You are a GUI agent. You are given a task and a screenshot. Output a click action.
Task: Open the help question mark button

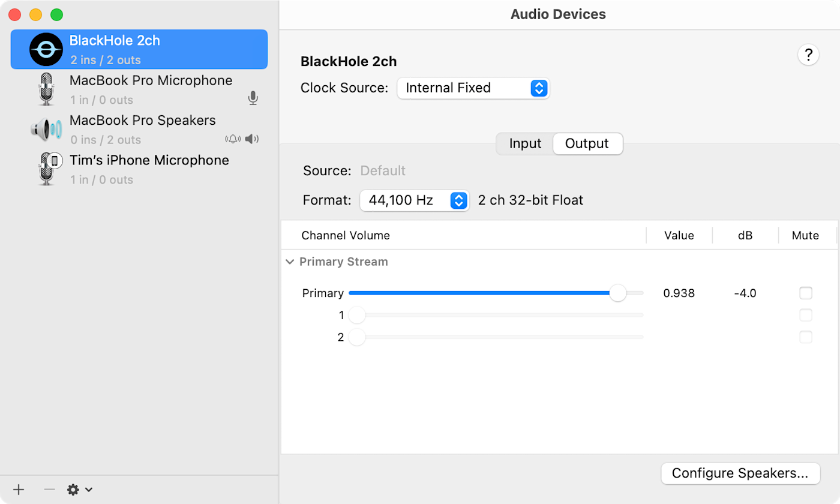808,55
